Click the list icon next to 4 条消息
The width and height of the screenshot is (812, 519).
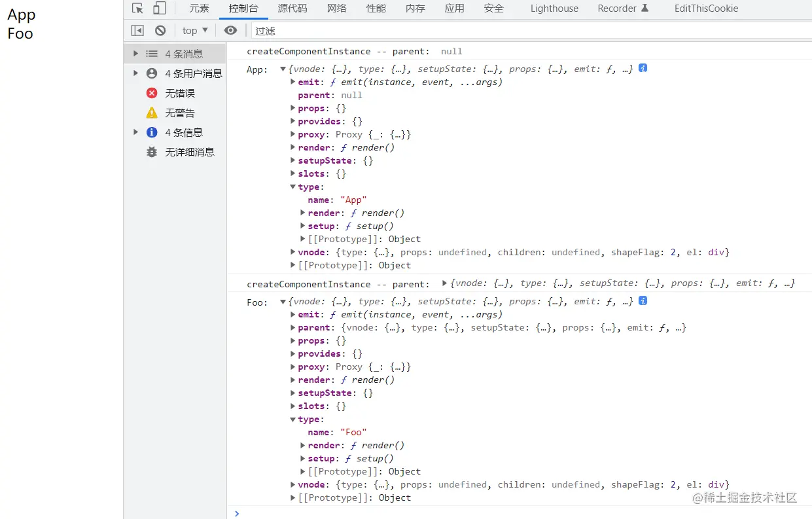(x=152, y=54)
